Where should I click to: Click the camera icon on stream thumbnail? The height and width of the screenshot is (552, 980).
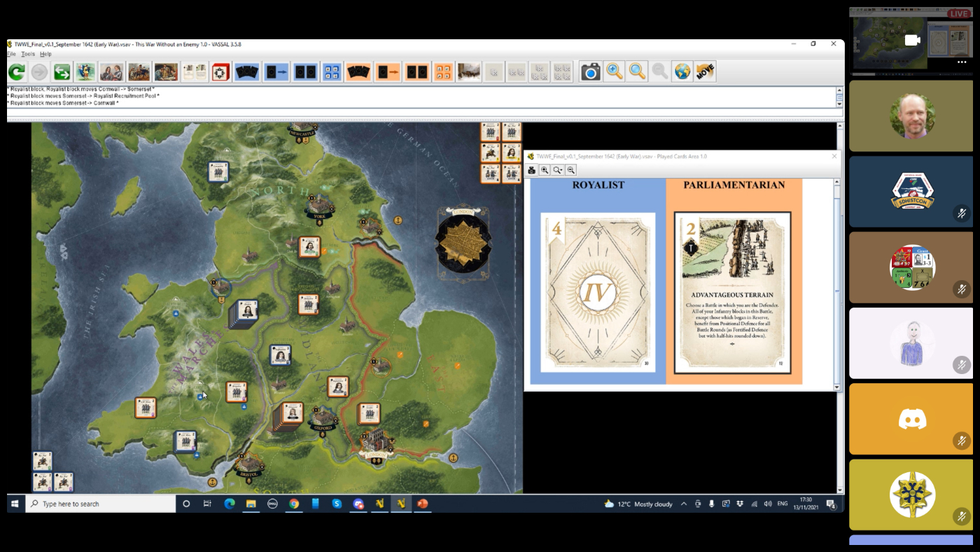click(913, 40)
